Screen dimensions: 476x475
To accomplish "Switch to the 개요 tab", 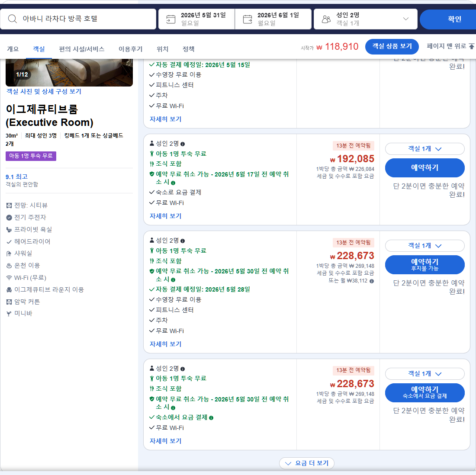I will tap(13, 49).
